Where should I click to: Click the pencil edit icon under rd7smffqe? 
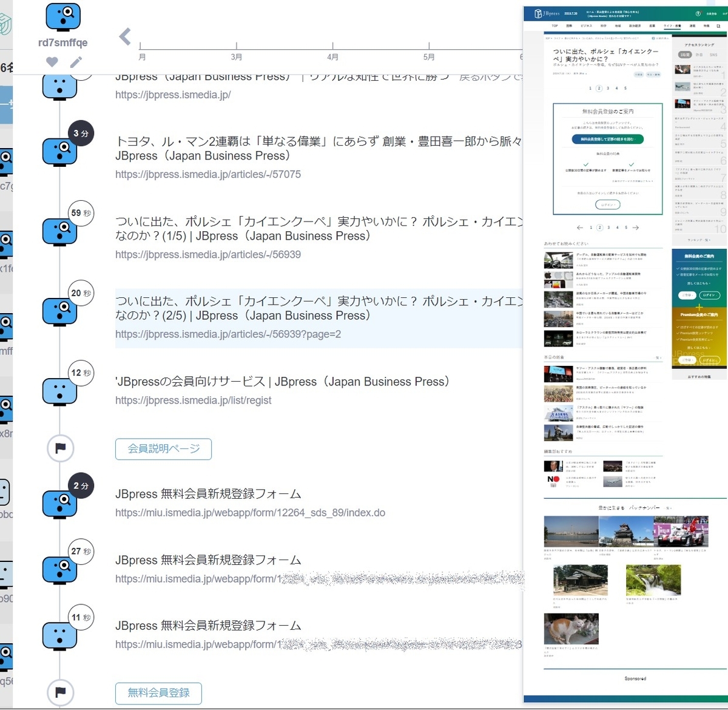click(76, 62)
